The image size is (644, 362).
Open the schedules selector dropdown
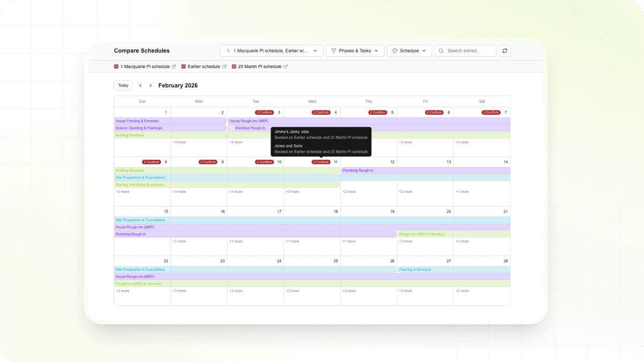click(x=272, y=51)
